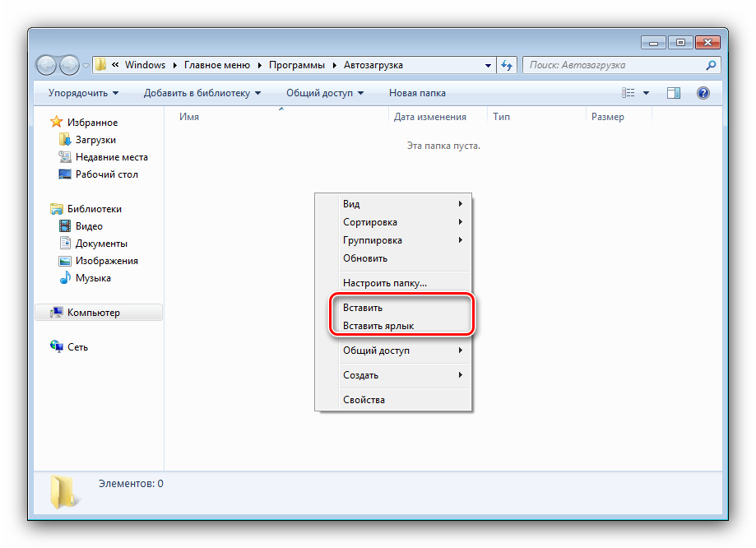Expand the view options dropdown arrow
The image size is (756, 548).
(x=646, y=93)
